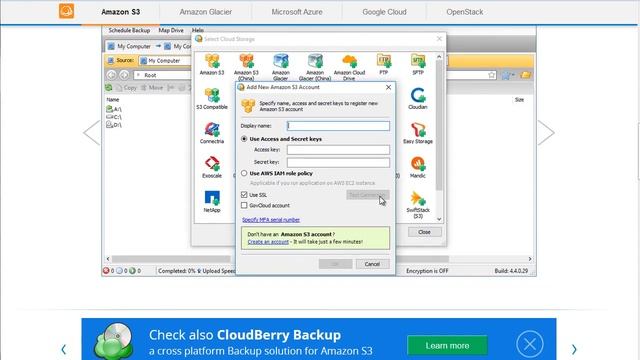Image resolution: width=640 pixels, height=360 pixels.
Task: Click the back navigation arrow in explorer toolbar
Action: (111, 75)
